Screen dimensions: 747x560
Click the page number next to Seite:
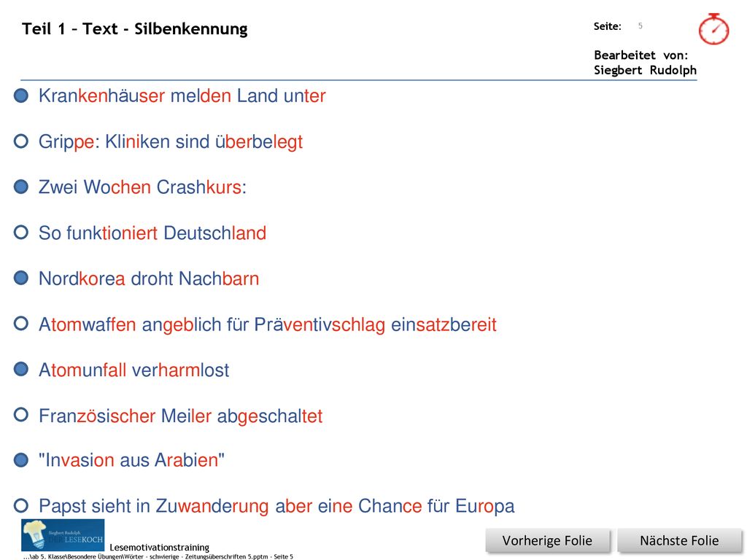pos(640,26)
